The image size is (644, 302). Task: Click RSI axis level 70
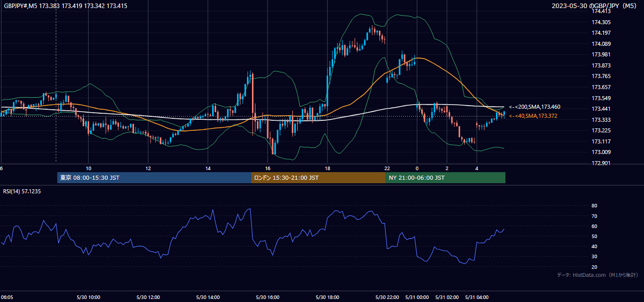[x=594, y=216]
